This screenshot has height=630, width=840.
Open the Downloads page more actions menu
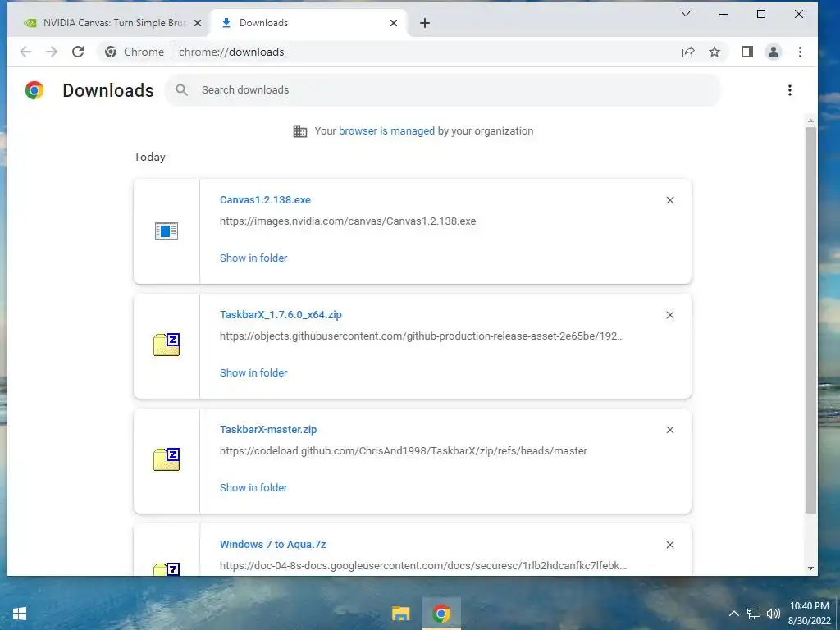tap(790, 90)
